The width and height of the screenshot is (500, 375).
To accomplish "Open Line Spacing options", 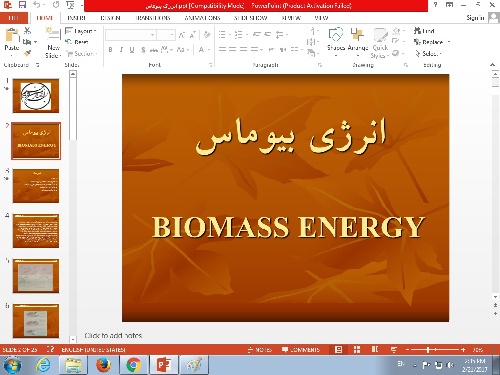I will tap(282, 34).
